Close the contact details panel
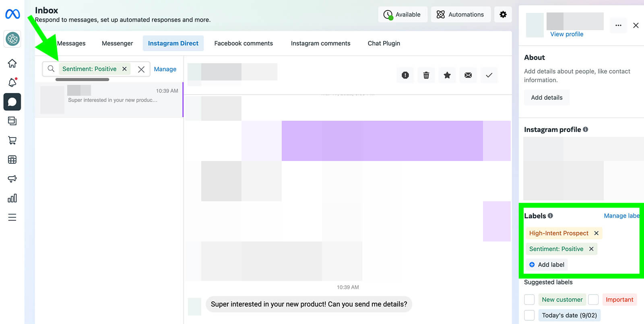Screen dimensions: 644x324 tap(636, 25)
